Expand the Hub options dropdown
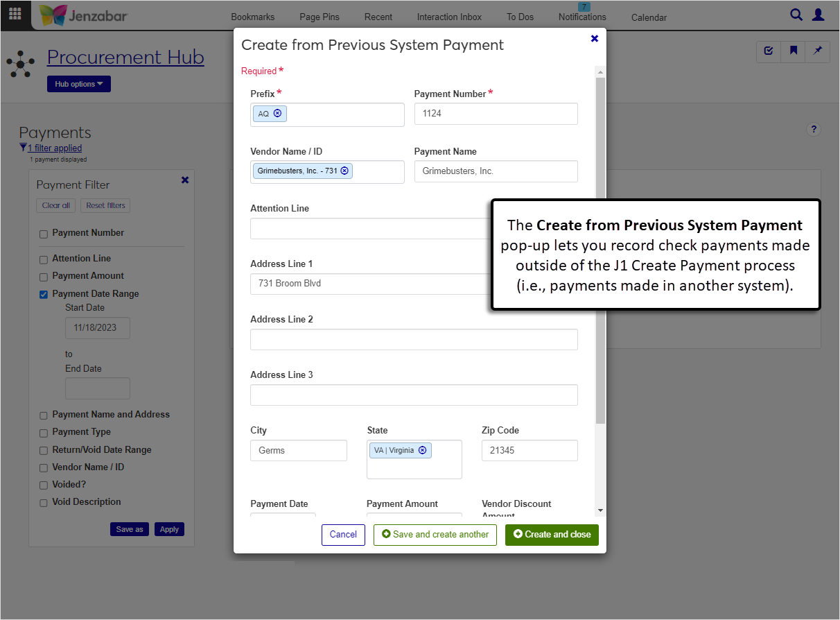The height and width of the screenshot is (620, 840). (78, 84)
